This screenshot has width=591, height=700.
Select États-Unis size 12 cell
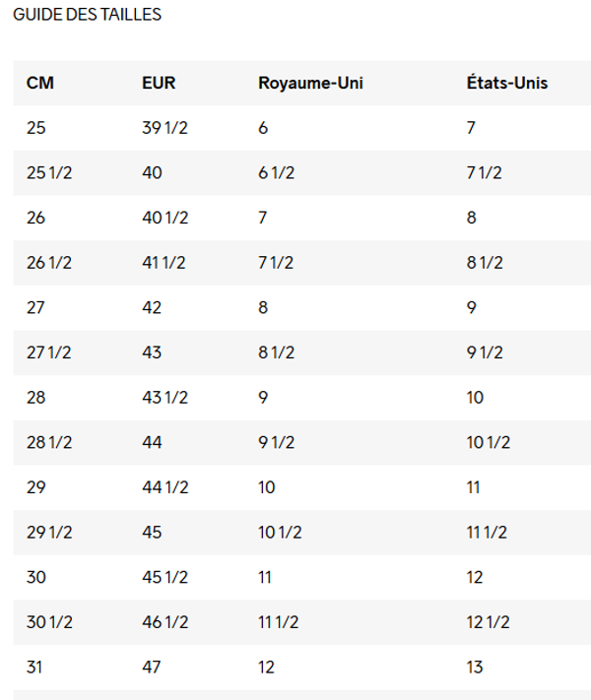coord(475,577)
